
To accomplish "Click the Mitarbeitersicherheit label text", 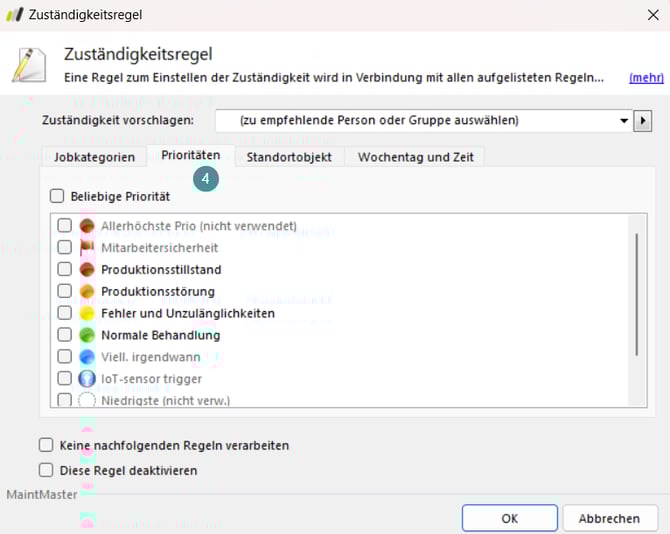I will pyautogui.click(x=159, y=248).
